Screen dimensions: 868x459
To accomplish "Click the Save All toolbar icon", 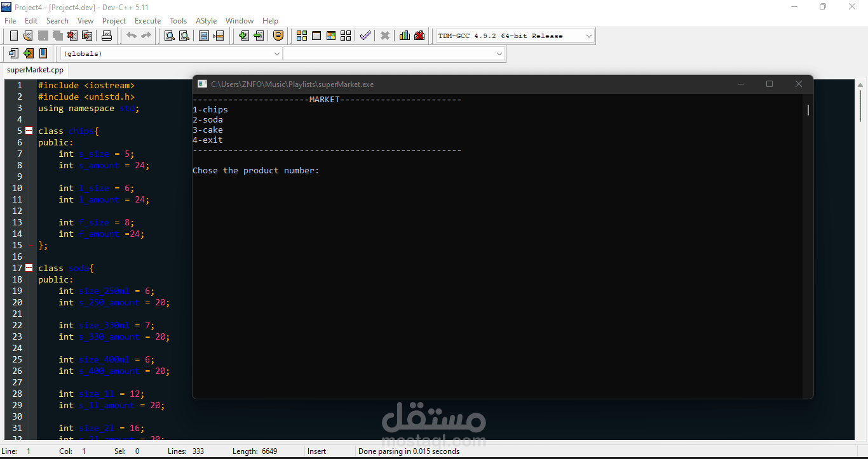I will pos(57,36).
